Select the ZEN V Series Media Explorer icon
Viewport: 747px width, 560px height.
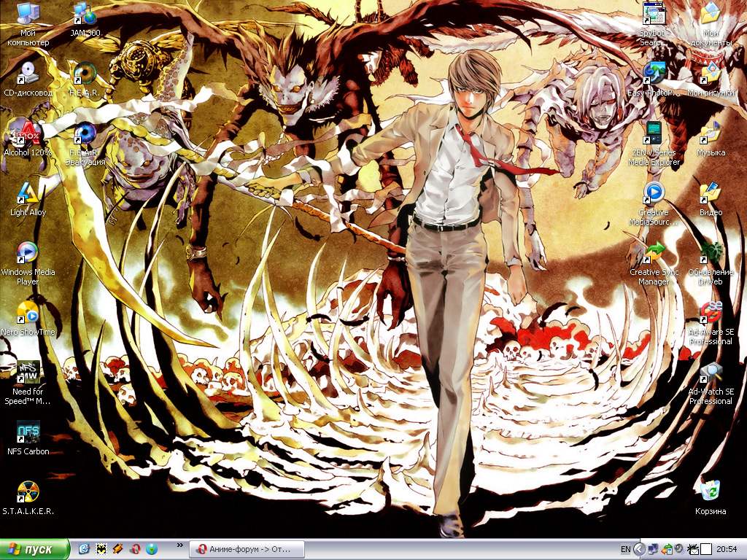[654, 144]
